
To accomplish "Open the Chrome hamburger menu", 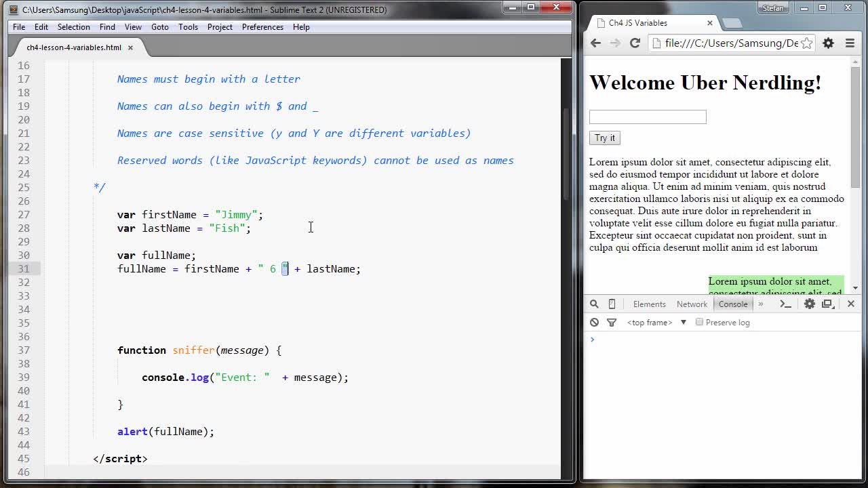I will click(x=850, y=43).
